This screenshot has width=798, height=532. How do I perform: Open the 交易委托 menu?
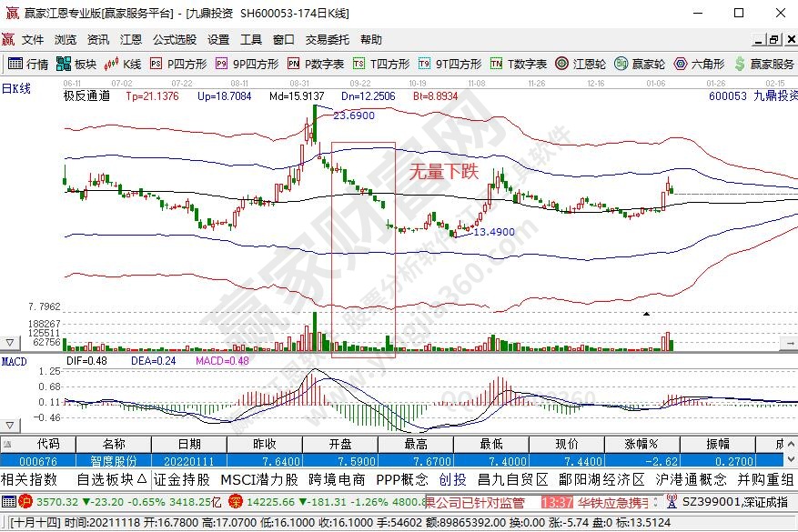327,40
